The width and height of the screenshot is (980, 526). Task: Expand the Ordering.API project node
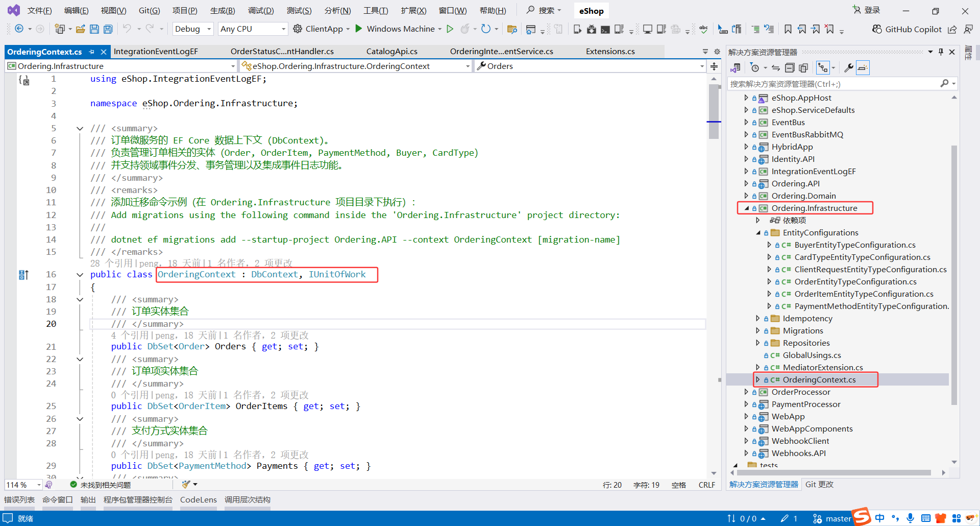pos(746,184)
